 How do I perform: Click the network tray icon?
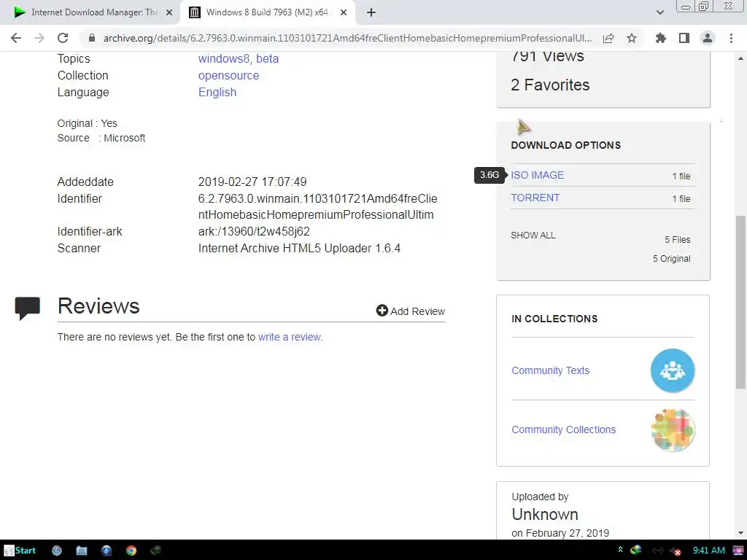(x=657, y=551)
